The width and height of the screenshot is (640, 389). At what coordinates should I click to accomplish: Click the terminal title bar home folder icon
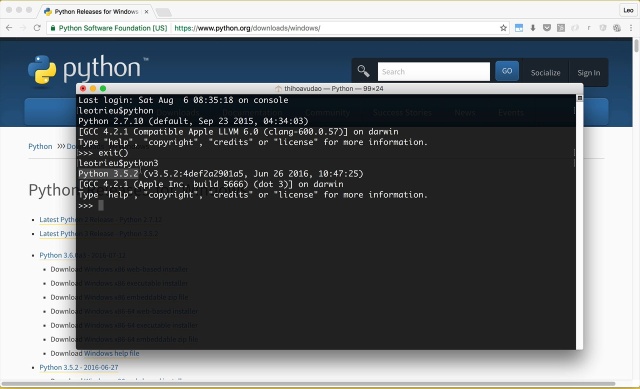(278, 89)
